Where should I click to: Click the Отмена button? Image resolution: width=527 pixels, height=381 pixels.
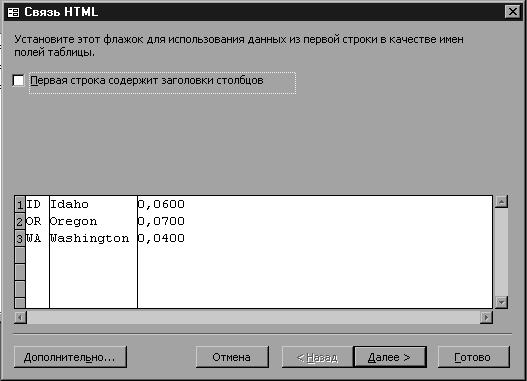click(x=232, y=357)
